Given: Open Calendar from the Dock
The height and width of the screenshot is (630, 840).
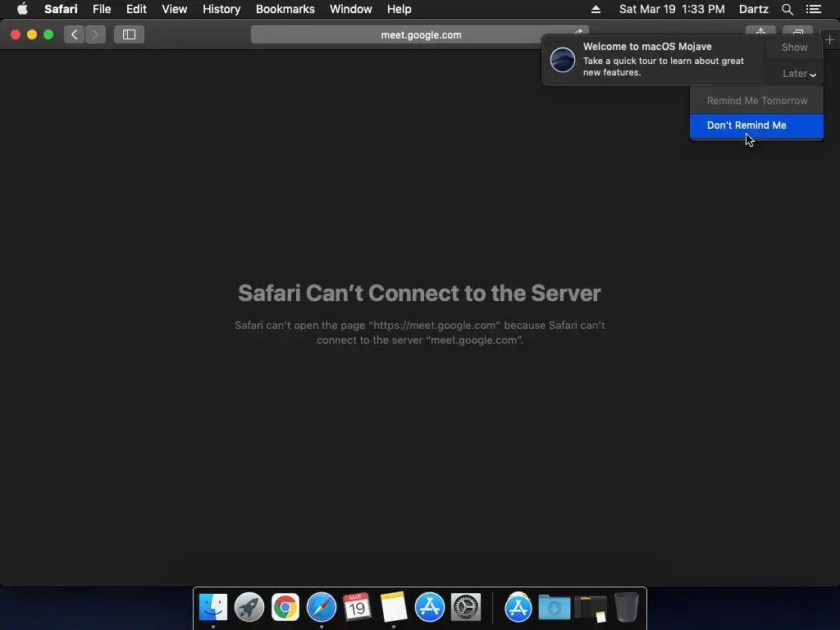Looking at the screenshot, I should pos(358,608).
